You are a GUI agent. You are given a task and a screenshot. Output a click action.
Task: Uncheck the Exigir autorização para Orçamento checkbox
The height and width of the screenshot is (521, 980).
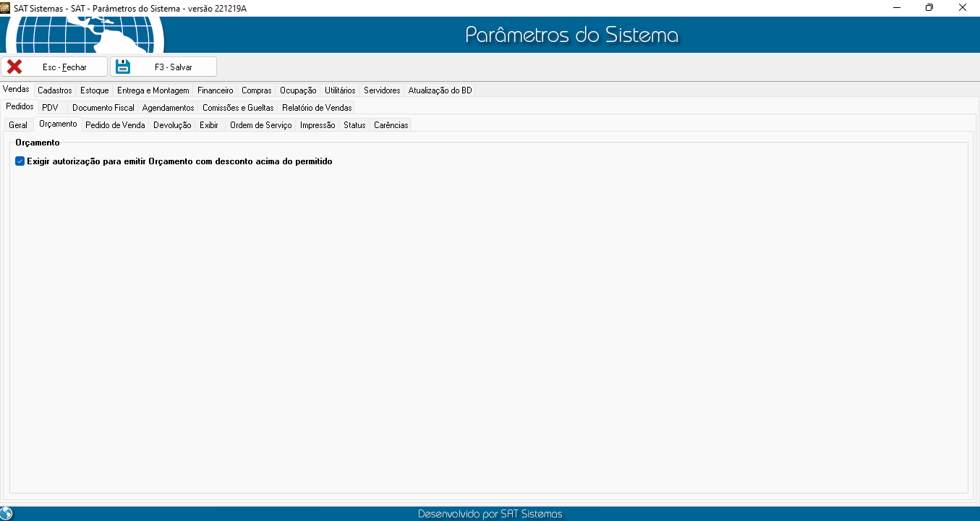pyautogui.click(x=20, y=161)
